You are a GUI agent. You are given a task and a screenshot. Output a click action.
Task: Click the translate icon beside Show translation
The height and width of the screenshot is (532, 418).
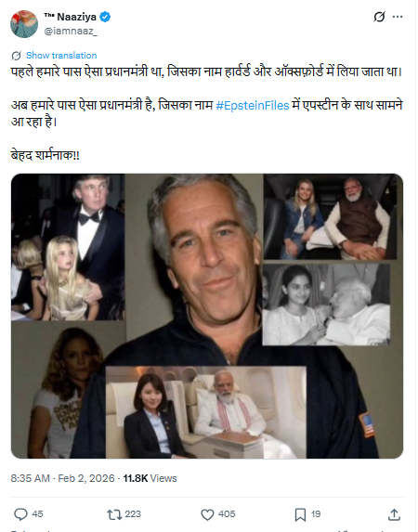(x=16, y=56)
